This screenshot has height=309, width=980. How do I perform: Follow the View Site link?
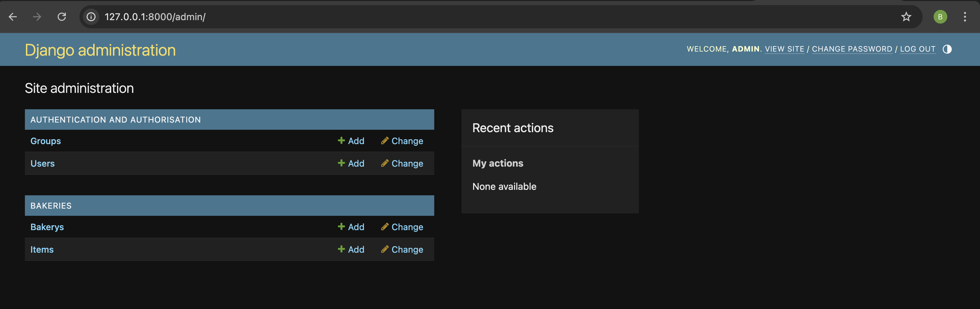(x=785, y=49)
